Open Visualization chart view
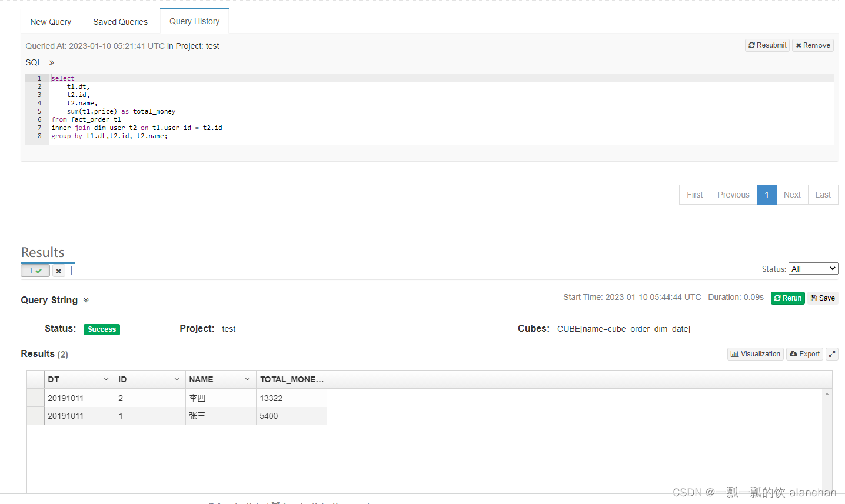The image size is (845, 504). point(755,354)
